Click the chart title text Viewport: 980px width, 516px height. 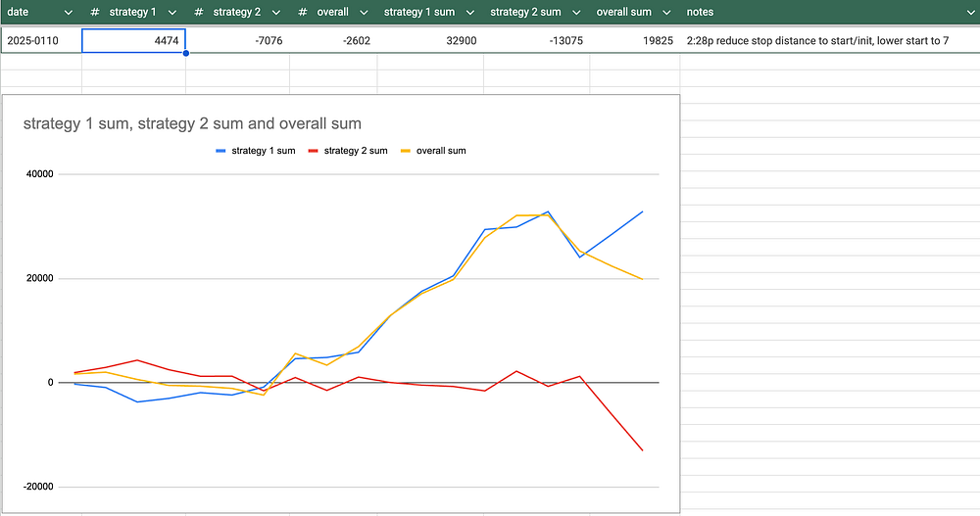click(x=192, y=123)
